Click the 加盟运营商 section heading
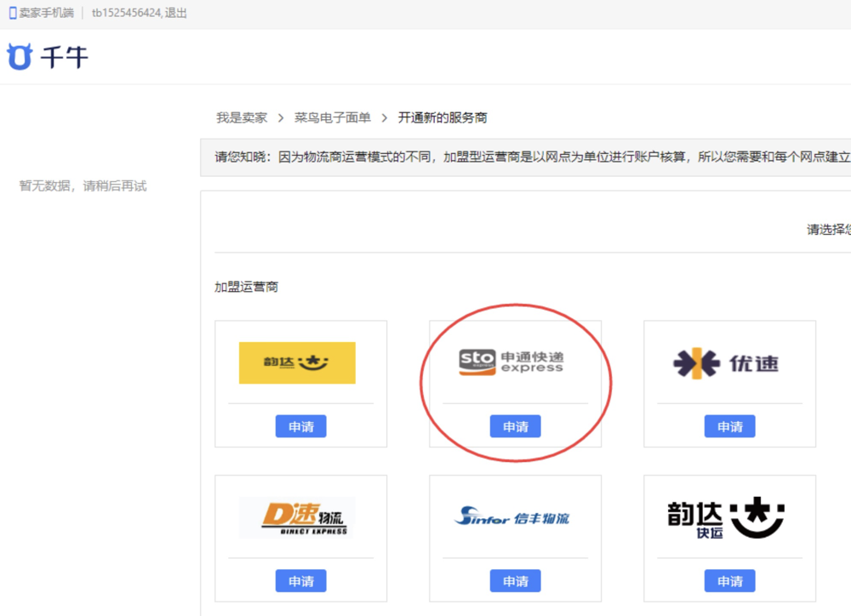Viewport: 851px width, 616px height. click(x=247, y=287)
